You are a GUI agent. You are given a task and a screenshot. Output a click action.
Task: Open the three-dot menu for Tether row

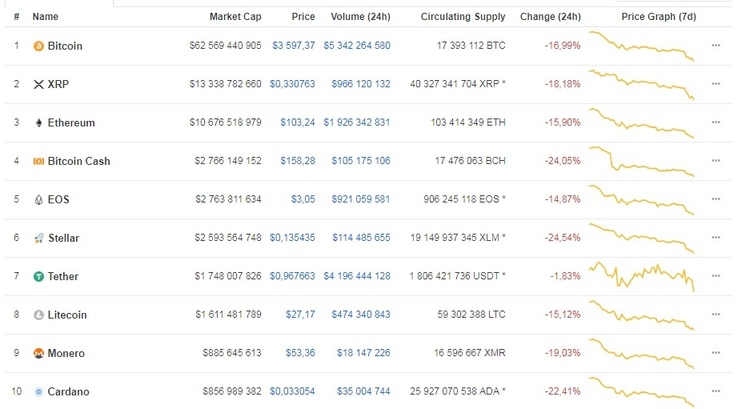[x=716, y=276]
